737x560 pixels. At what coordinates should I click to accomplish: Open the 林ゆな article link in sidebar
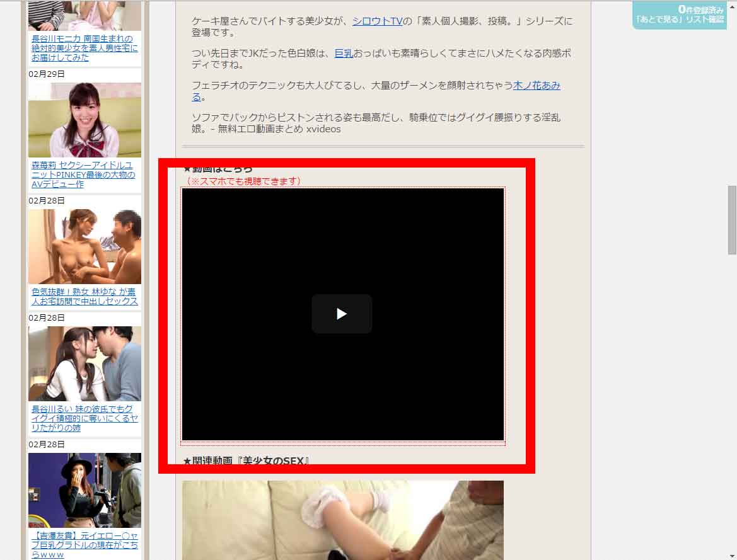[84, 297]
